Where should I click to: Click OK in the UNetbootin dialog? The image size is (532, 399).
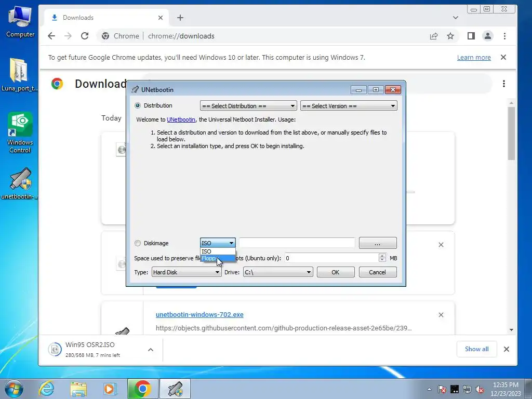336,272
